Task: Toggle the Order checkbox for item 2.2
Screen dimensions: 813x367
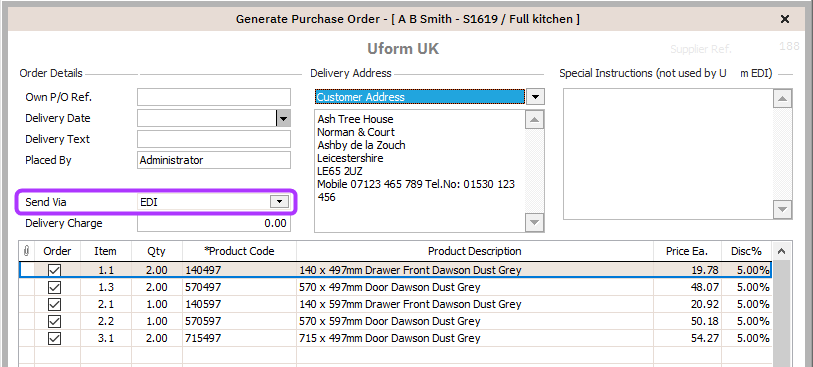Action: tap(54, 321)
